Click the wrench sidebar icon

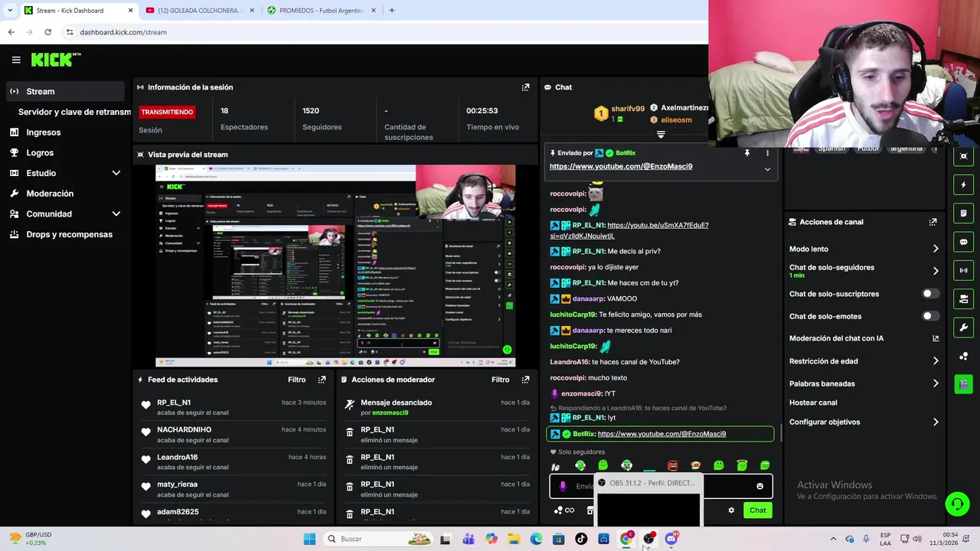click(963, 328)
